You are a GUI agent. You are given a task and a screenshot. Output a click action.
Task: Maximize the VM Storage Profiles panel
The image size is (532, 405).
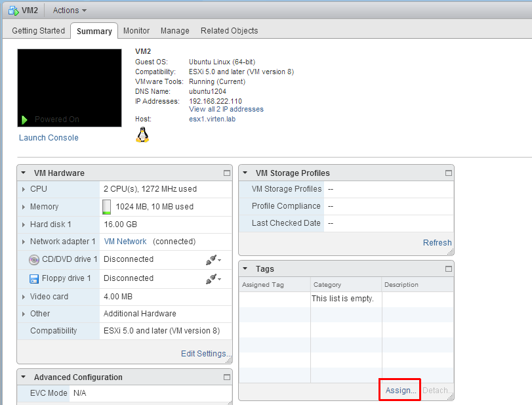[x=448, y=173]
